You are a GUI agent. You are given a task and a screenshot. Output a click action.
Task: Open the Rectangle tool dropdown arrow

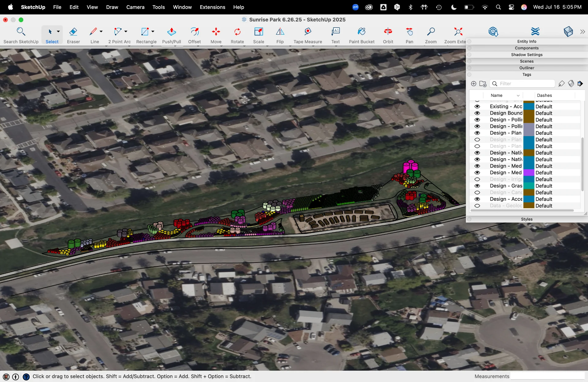point(153,32)
